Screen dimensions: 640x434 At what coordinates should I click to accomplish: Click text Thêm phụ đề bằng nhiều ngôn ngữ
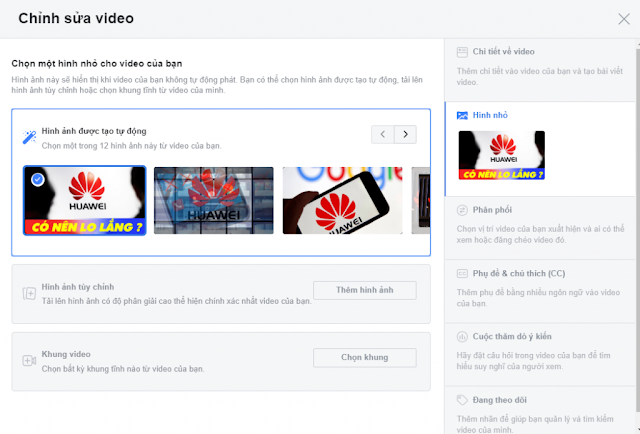point(538,298)
